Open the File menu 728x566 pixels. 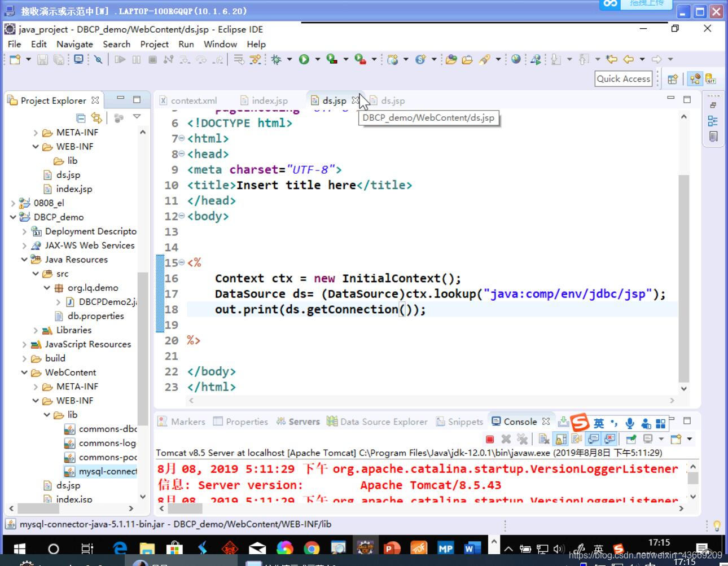pyautogui.click(x=14, y=44)
